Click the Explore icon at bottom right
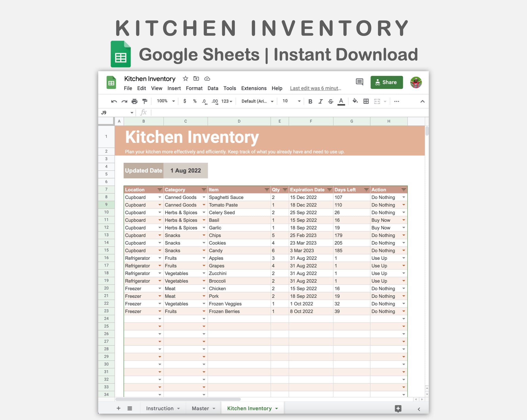 (398, 408)
